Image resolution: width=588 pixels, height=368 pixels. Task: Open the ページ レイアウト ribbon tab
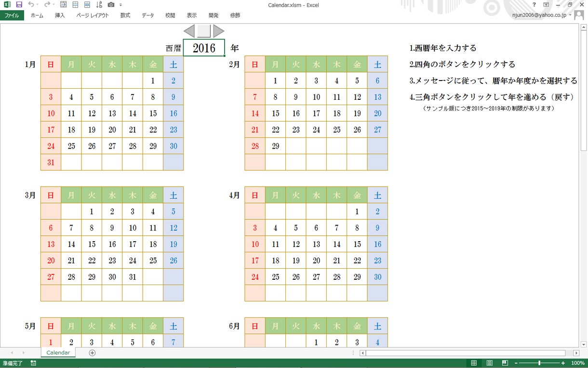93,15
